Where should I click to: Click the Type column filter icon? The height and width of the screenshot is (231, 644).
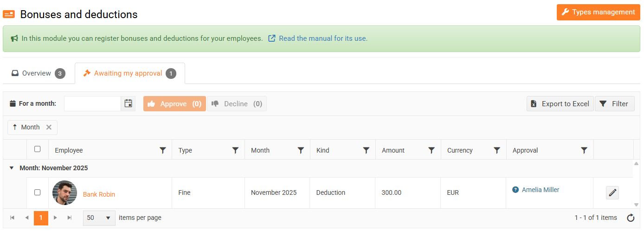coord(235,150)
